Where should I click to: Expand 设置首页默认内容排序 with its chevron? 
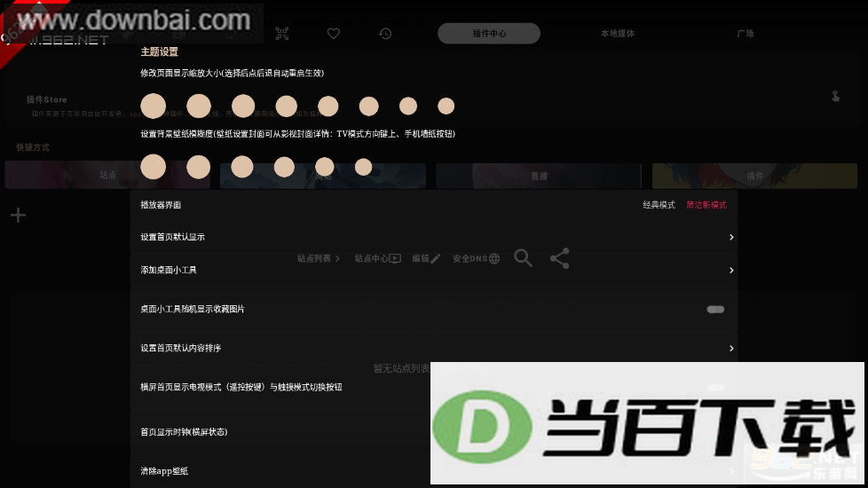(x=731, y=348)
